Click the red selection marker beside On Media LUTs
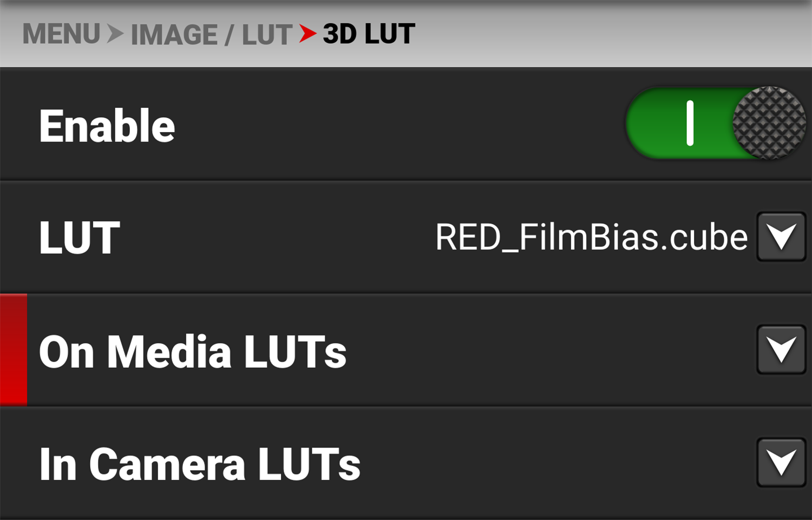The image size is (812, 520). (14, 350)
